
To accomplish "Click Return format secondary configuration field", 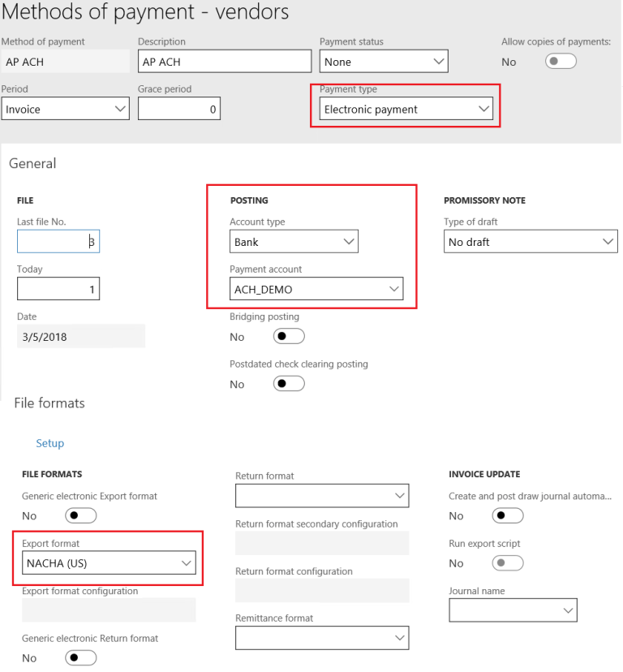I will pos(322,544).
